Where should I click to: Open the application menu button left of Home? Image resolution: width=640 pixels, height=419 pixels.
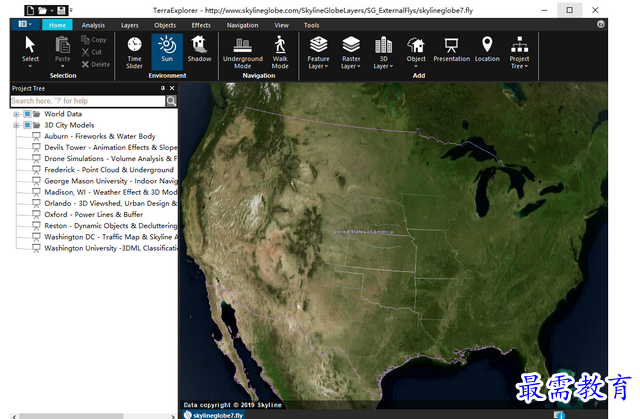(x=25, y=24)
